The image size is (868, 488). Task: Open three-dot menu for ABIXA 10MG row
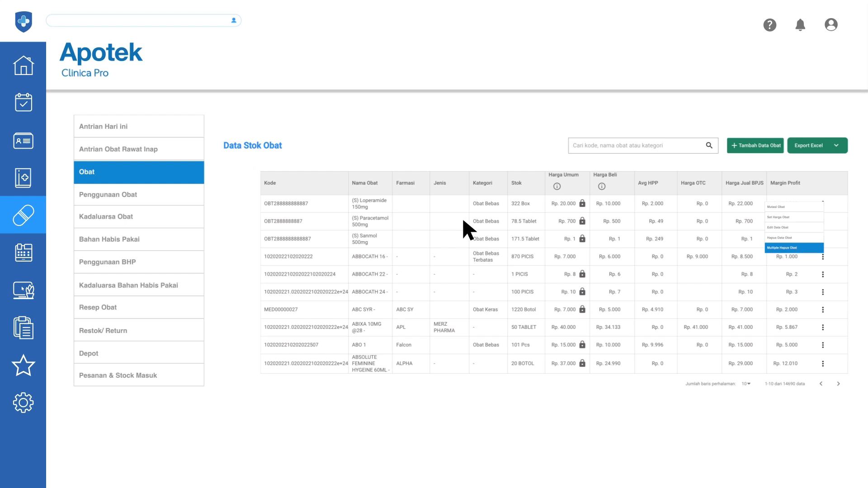click(x=822, y=327)
